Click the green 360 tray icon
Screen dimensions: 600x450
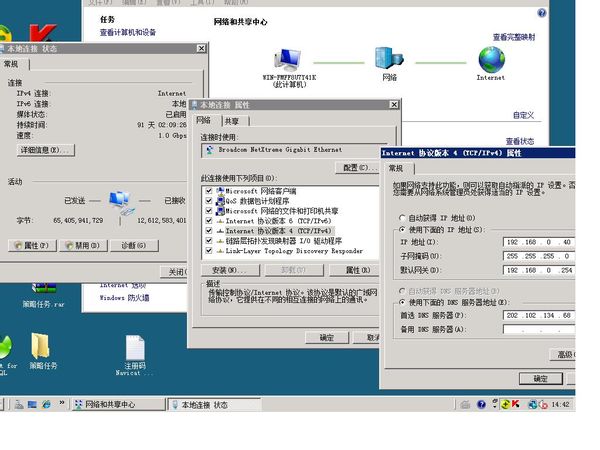505,404
